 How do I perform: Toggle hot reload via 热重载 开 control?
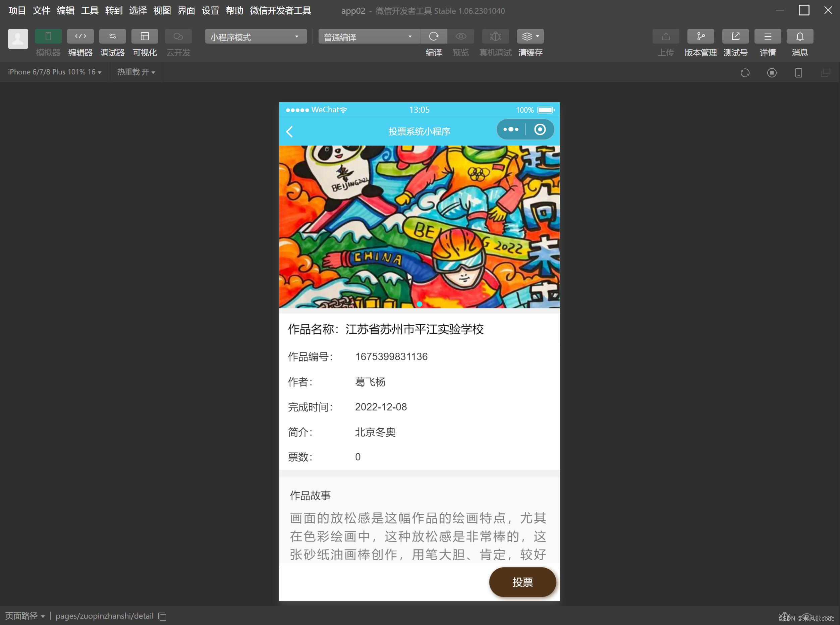(135, 72)
